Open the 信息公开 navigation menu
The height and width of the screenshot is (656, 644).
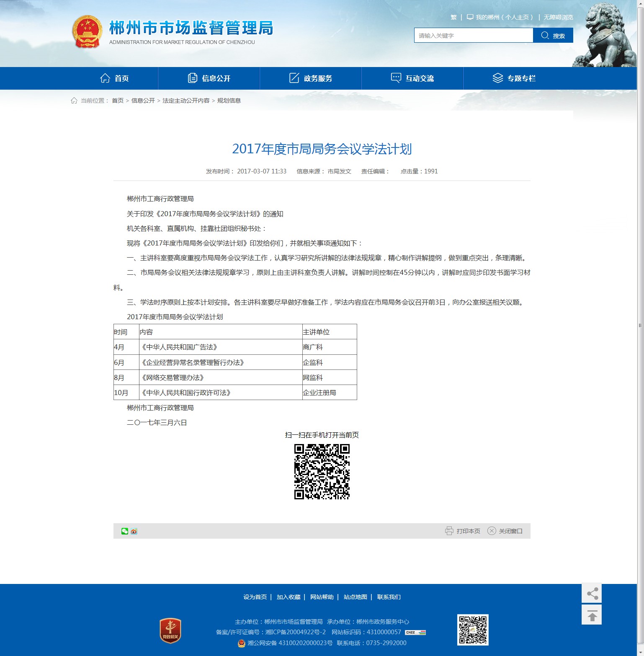(209, 78)
